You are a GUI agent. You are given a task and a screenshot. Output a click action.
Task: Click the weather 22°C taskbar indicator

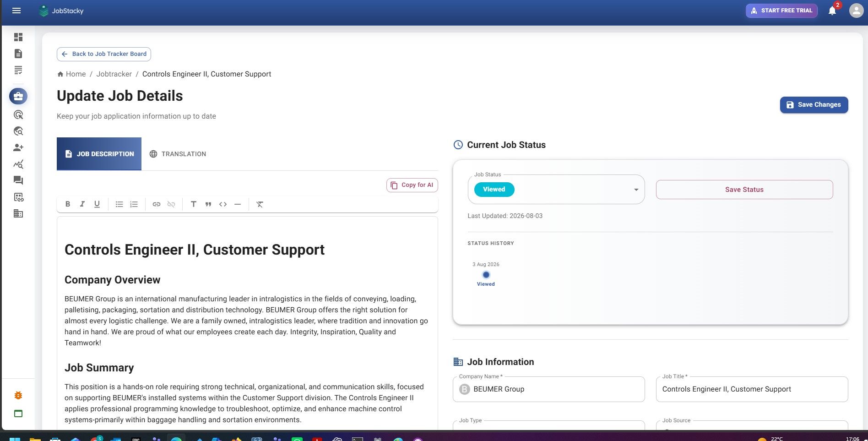771,438
